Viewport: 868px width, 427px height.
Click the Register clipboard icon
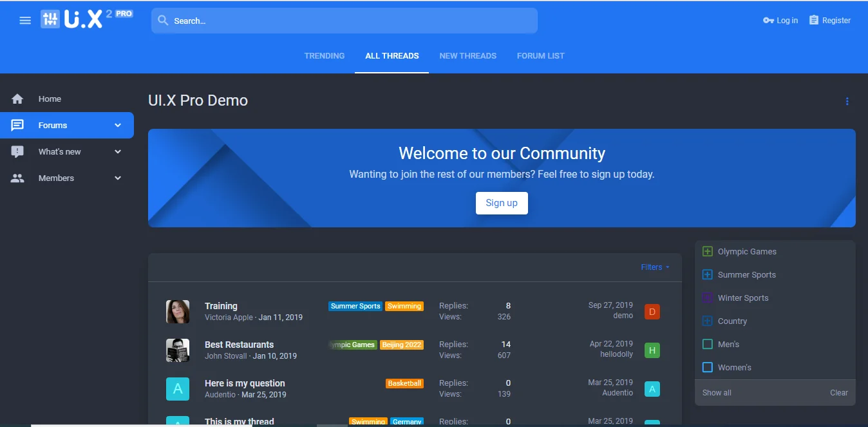click(814, 21)
